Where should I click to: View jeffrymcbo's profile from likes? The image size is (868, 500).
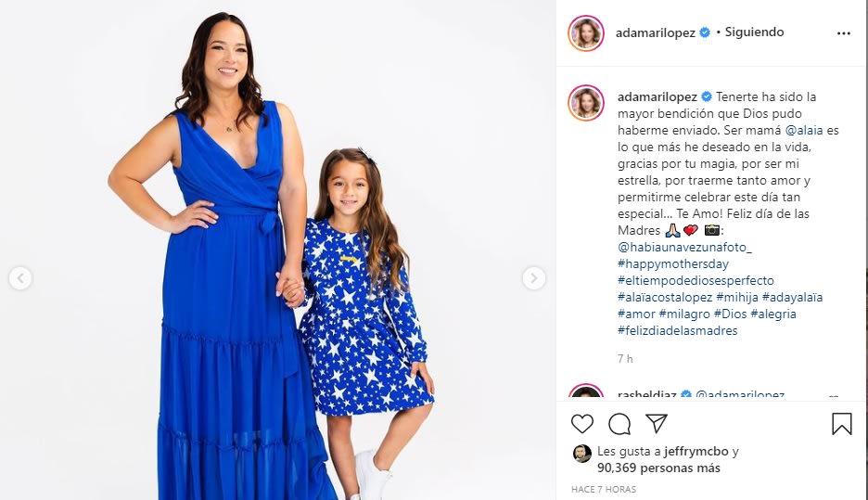pyautogui.click(x=696, y=451)
